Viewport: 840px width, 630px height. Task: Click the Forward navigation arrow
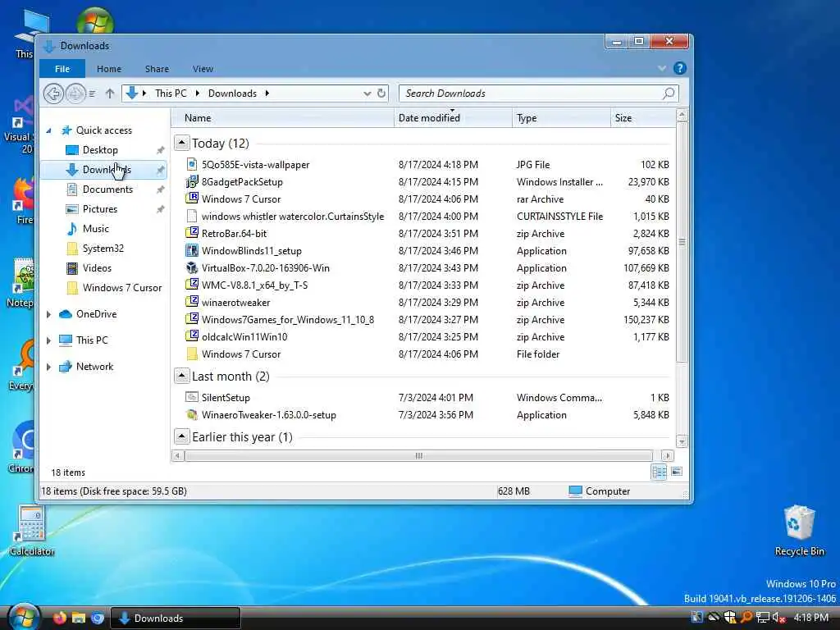pyautogui.click(x=75, y=94)
